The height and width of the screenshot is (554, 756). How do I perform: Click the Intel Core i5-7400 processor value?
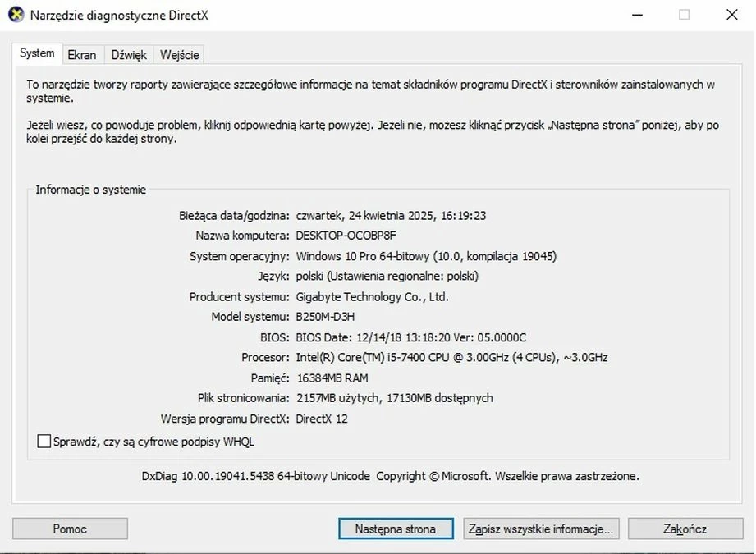451,358
